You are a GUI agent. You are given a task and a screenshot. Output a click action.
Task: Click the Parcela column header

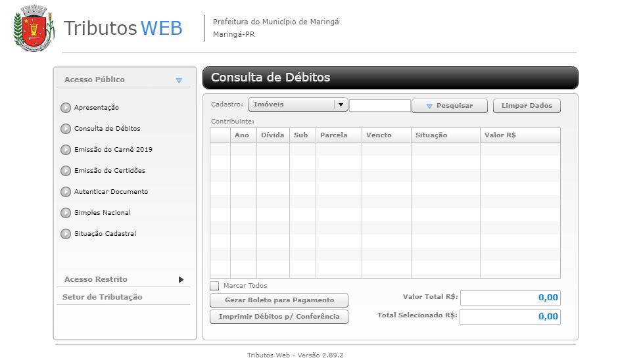click(339, 135)
